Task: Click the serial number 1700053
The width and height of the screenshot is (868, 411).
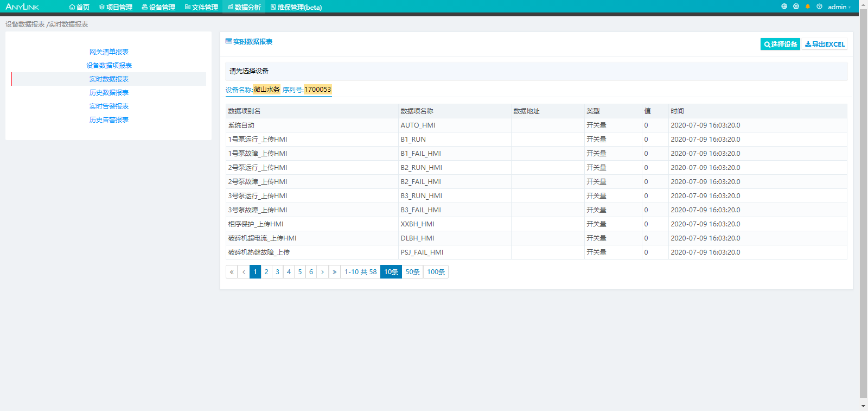Action: coord(317,90)
